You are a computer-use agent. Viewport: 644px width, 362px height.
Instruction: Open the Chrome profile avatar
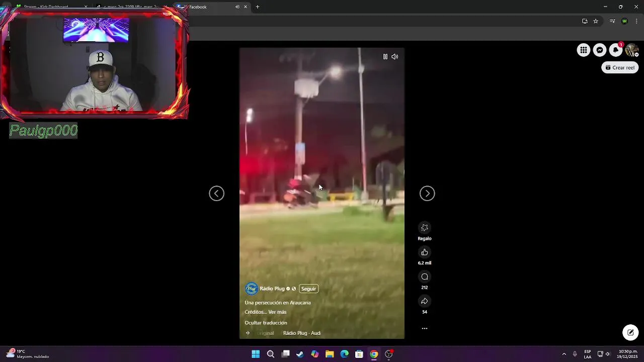coord(624,21)
